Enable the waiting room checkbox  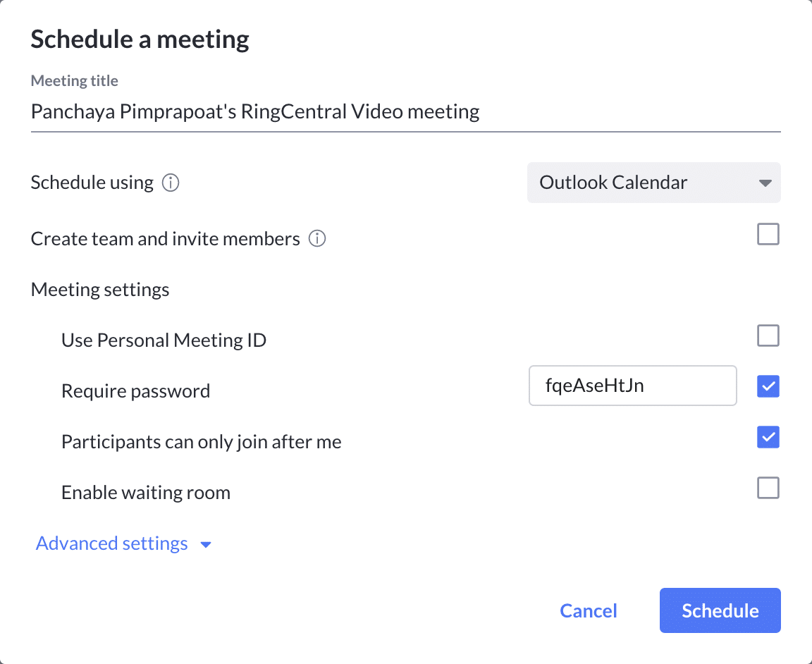click(x=768, y=488)
